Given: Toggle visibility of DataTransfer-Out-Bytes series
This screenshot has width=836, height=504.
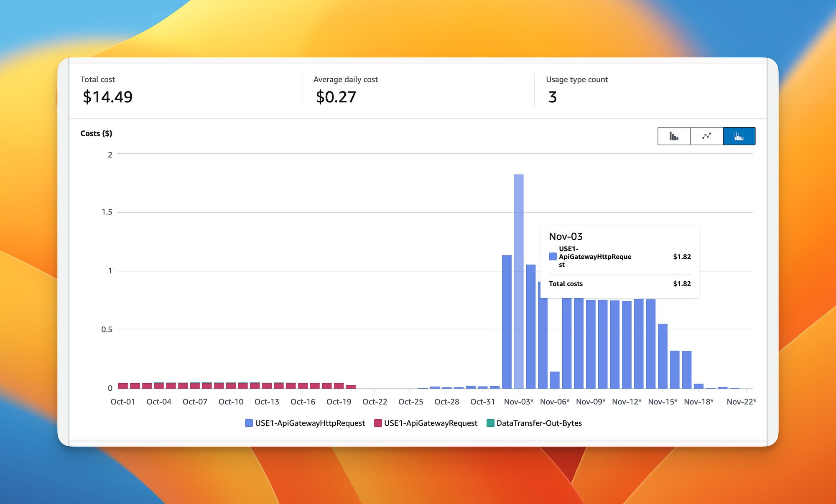Looking at the screenshot, I should [539, 423].
